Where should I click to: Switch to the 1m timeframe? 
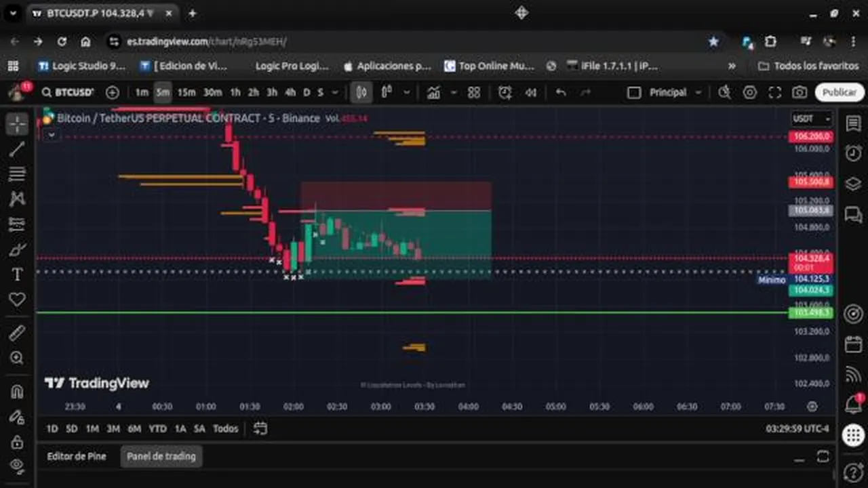tap(141, 92)
